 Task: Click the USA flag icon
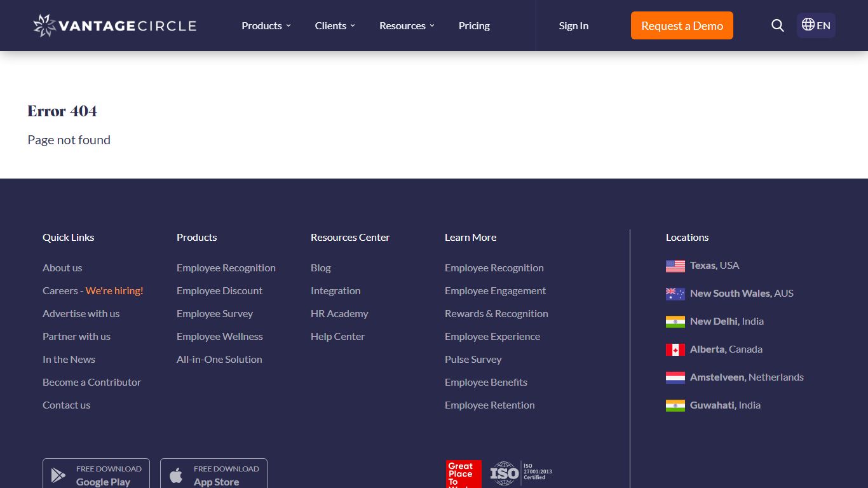coord(675,266)
